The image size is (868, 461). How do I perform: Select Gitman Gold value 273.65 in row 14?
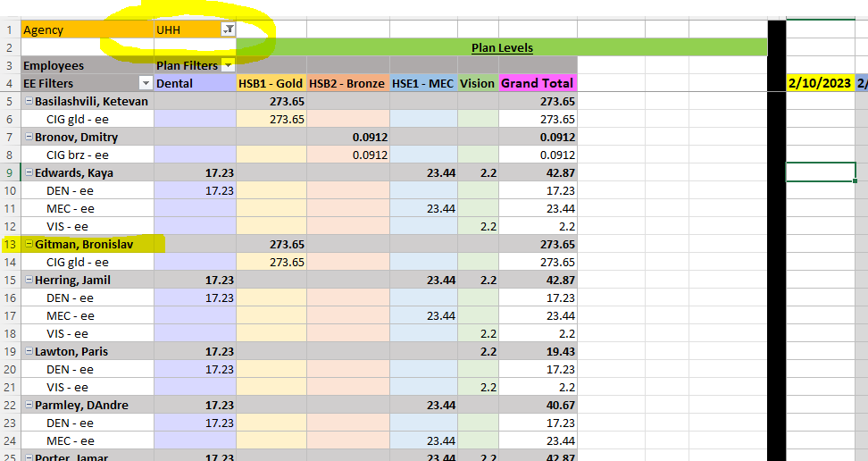click(271, 262)
